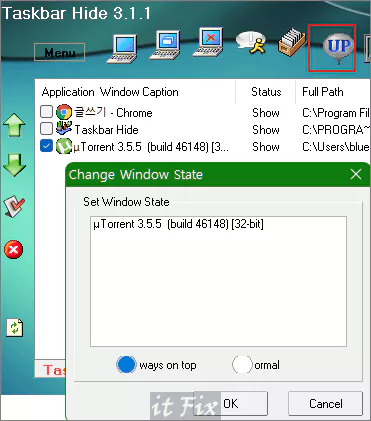Open the Menu button
Image resolution: width=371 pixels, height=421 pixels.
[60, 52]
